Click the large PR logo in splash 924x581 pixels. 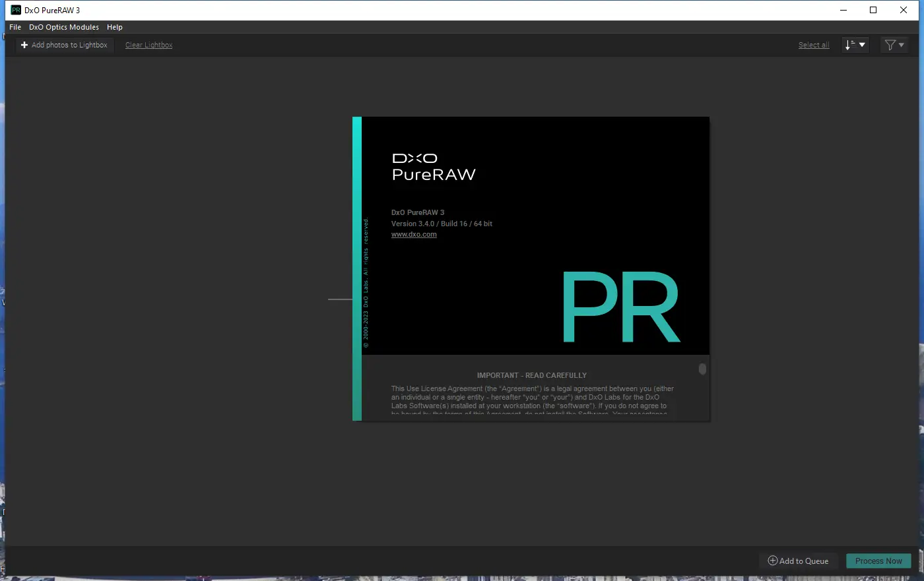coord(621,307)
